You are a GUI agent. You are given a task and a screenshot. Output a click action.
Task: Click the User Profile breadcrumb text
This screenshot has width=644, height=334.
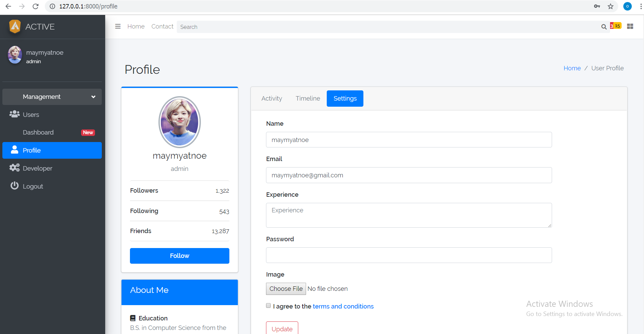(607, 68)
